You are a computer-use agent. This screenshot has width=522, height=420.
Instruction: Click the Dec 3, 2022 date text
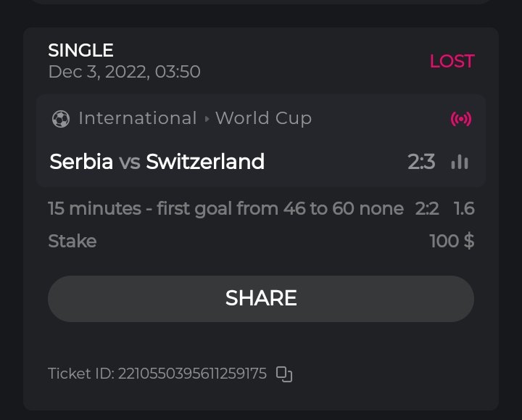124,72
